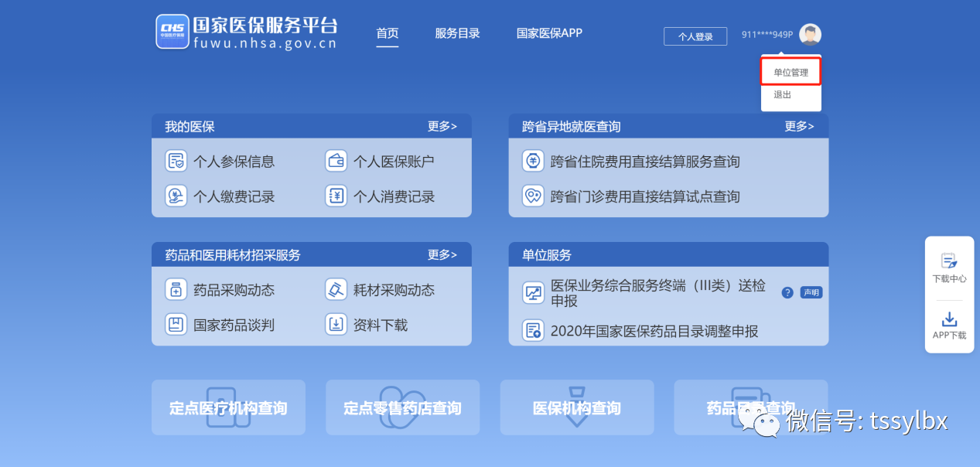Click 更多> link in 我的医保 section
Screen dimensions: 980x467
[x=442, y=126]
